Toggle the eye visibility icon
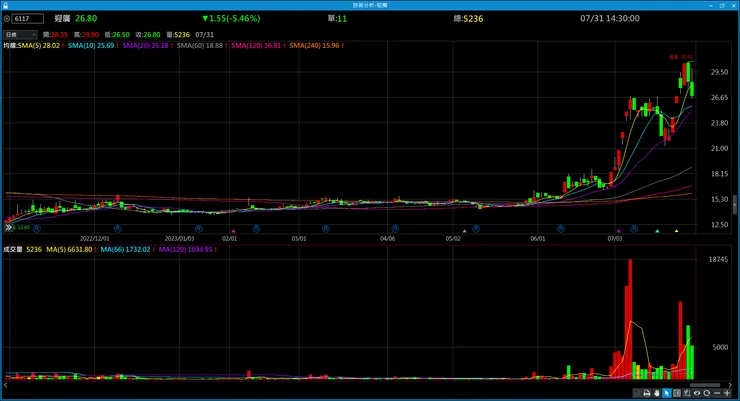Viewport: 740px width, 401px height. [x=697, y=393]
